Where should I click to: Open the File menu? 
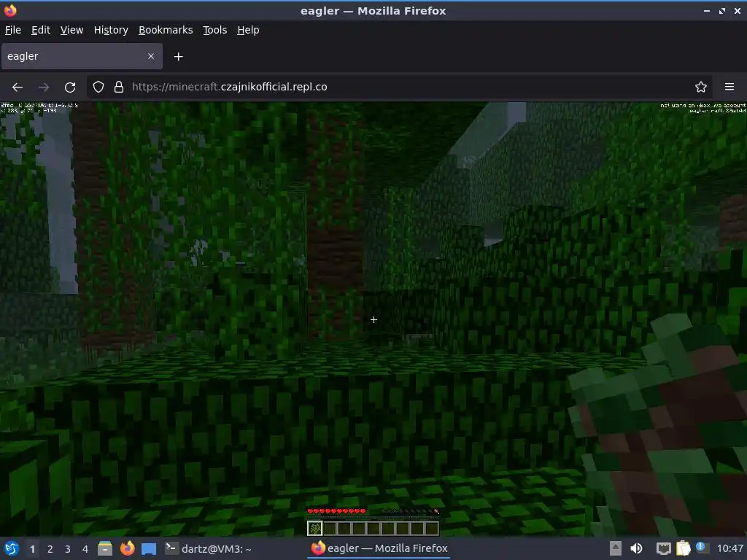pyautogui.click(x=13, y=30)
